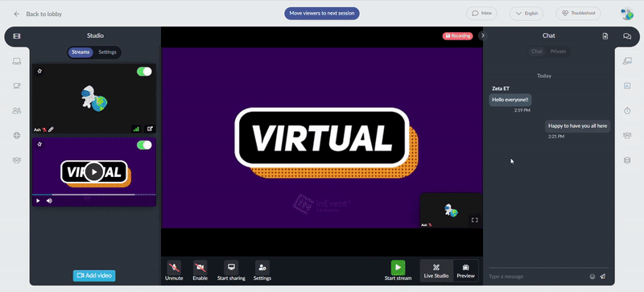Open the stacked layers icon in right sidebar

pyautogui.click(x=627, y=160)
